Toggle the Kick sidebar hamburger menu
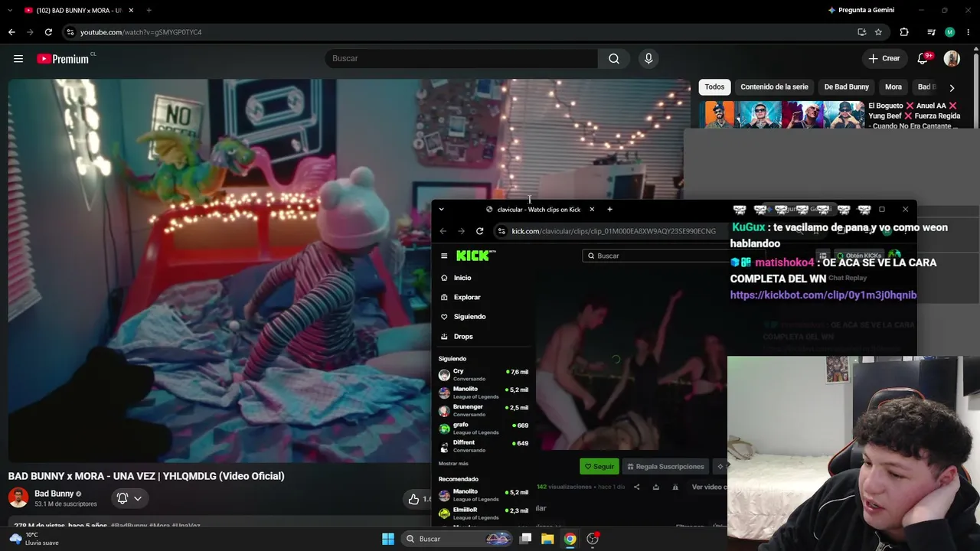 click(x=444, y=256)
